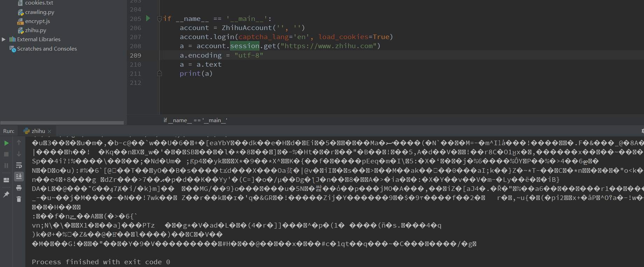Image resolution: width=644 pixels, height=267 pixels.
Task: Click the highlighted word session on line 208
Action: [245, 46]
